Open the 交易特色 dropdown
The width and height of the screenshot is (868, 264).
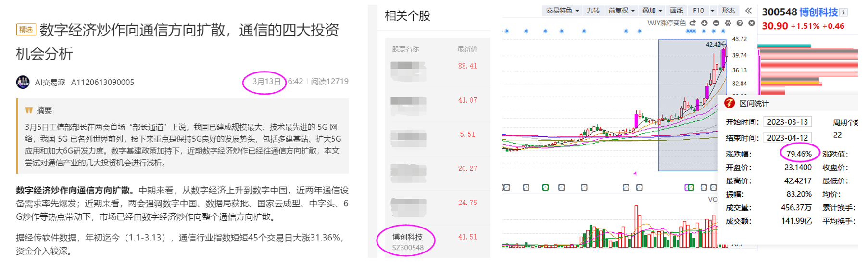[562, 11]
